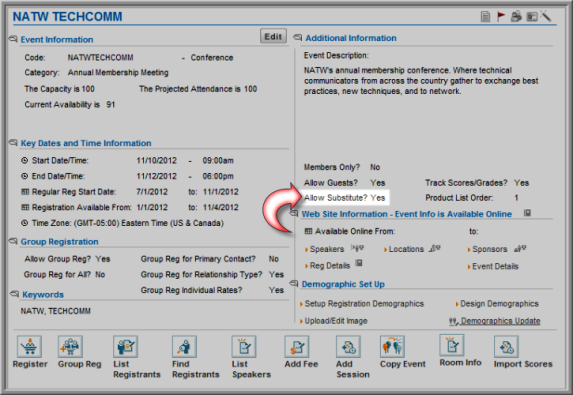Image resolution: width=573 pixels, height=395 pixels.
Task: Click the Edit button
Action: 273,36
